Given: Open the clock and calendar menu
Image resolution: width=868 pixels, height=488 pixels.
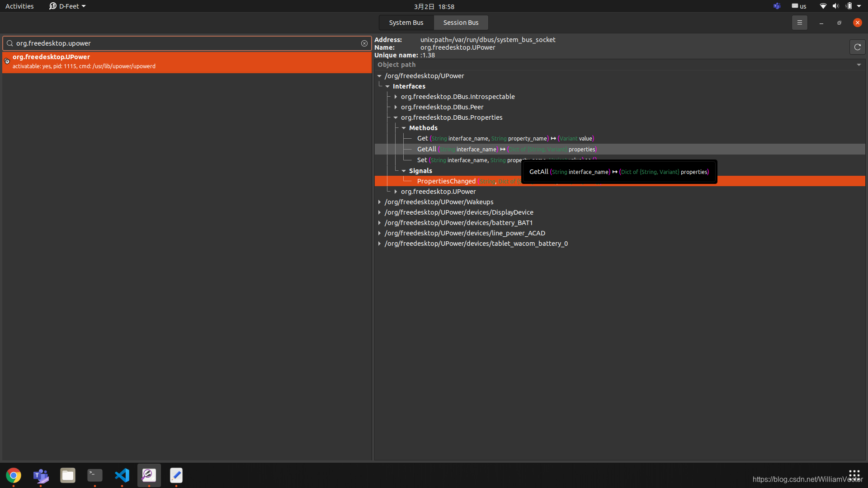Looking at the screenshot, I should click(x=434, y=6).
